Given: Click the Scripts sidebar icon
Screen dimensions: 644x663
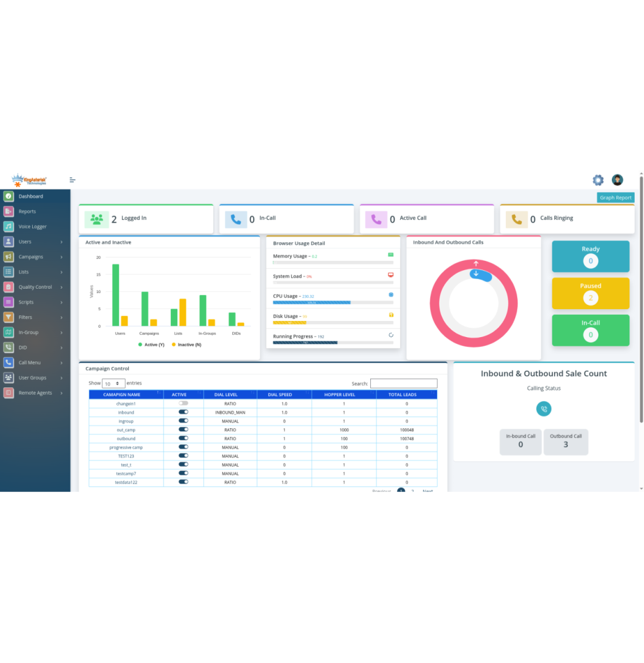Looking at the screenshot, I should click(9, 302).
